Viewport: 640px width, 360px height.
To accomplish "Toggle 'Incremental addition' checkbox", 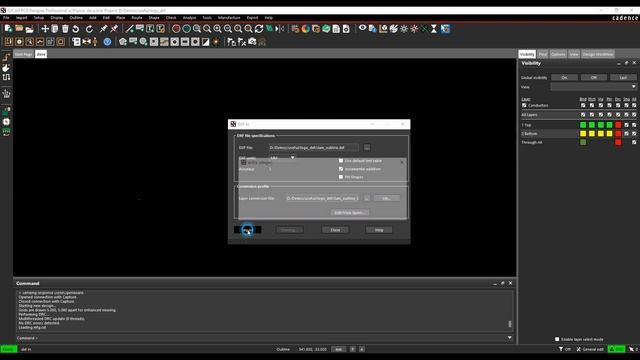I will (341, 169).
